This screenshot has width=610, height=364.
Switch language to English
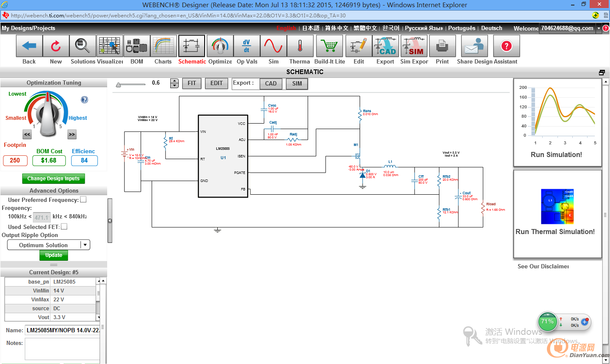286,28
